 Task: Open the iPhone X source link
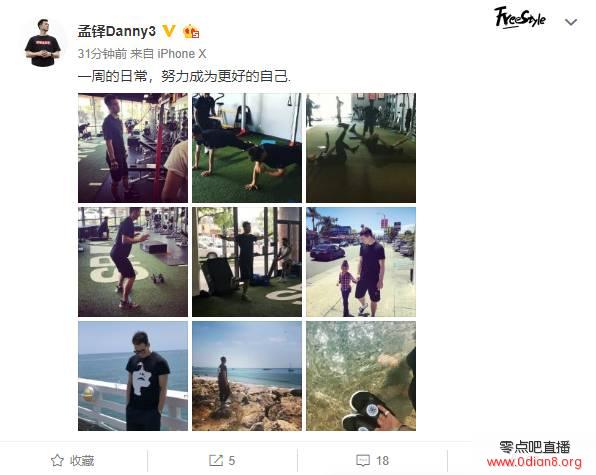(x=182, y=54)
